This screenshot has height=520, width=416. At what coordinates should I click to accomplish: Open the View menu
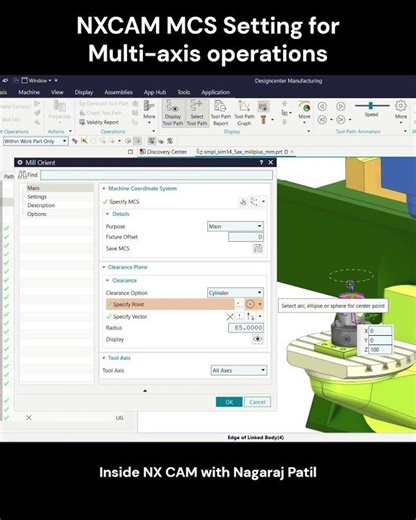pos(57,92)
